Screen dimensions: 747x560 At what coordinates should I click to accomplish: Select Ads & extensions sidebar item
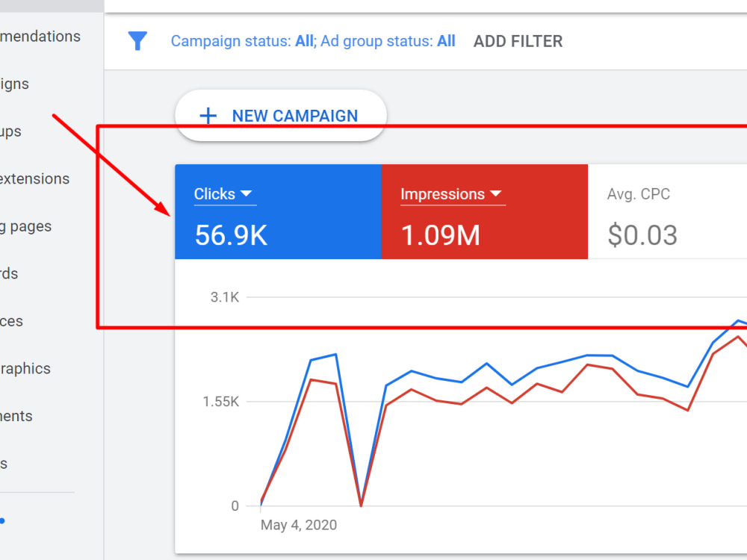point(35,178)
